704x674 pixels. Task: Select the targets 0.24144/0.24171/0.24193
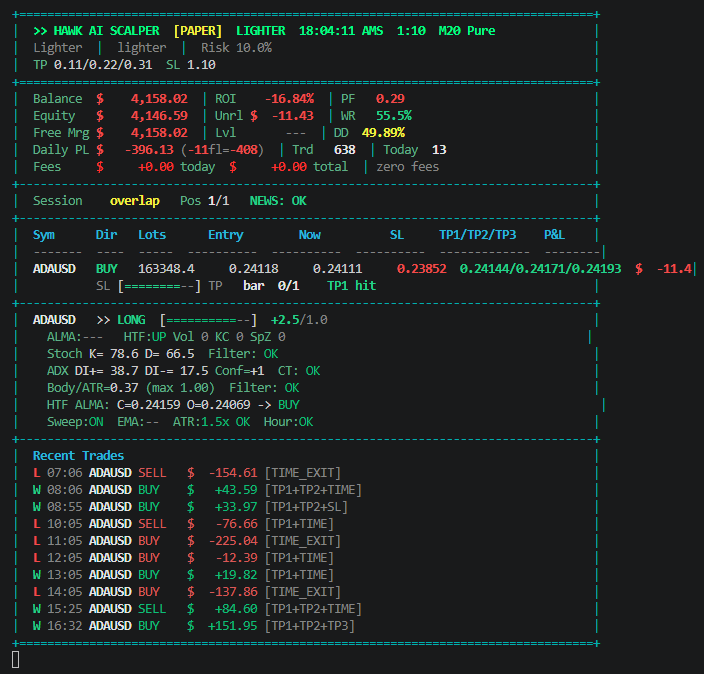pyautogui.click(x=540, y=269)
